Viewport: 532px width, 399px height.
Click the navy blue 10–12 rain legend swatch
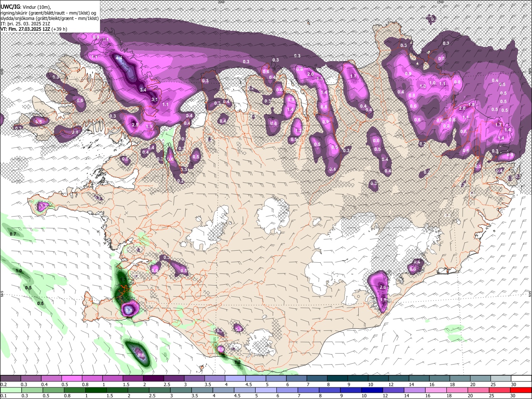[372, 390]
